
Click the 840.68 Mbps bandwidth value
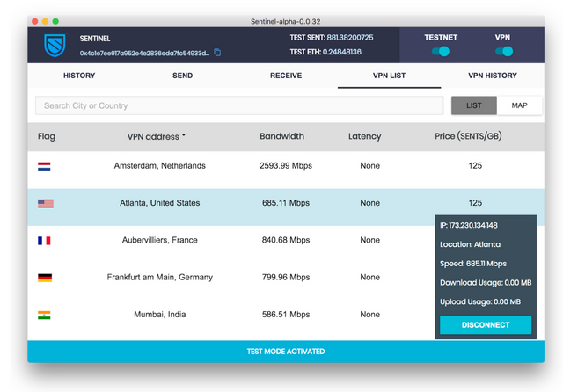(x=286, y=240)
